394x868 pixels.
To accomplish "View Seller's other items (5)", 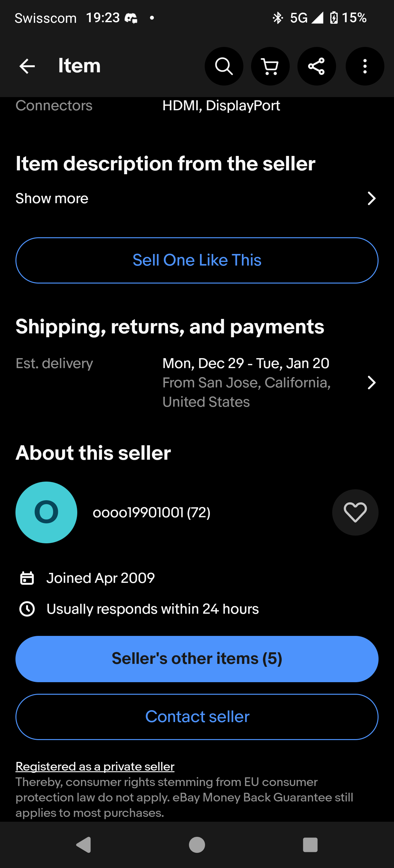I will [197, 659].
